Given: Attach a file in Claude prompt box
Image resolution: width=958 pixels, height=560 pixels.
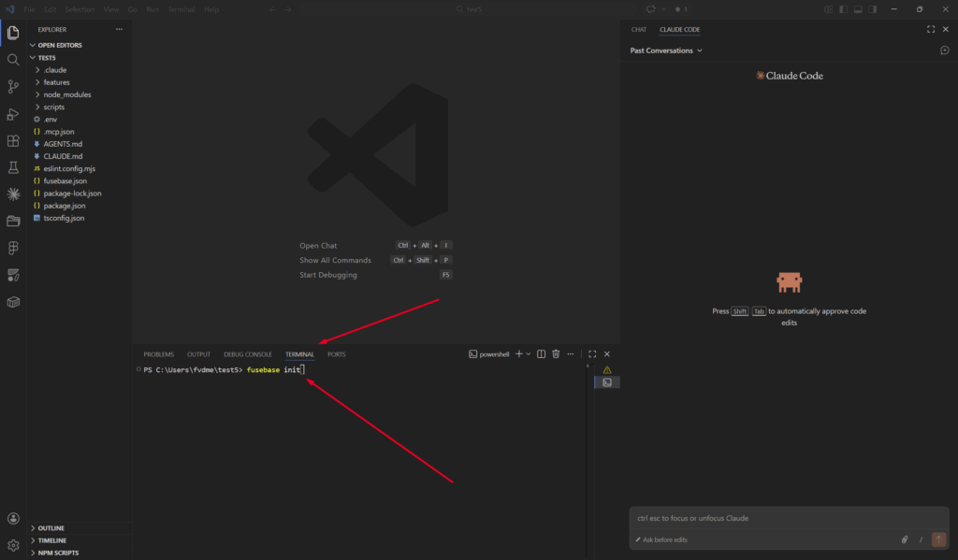Looking at the screenshot, I should pyautogui.click(x=905, y=539).
